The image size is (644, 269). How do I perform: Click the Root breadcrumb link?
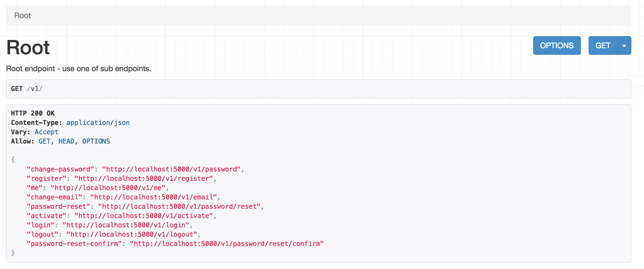click(22, 16)
